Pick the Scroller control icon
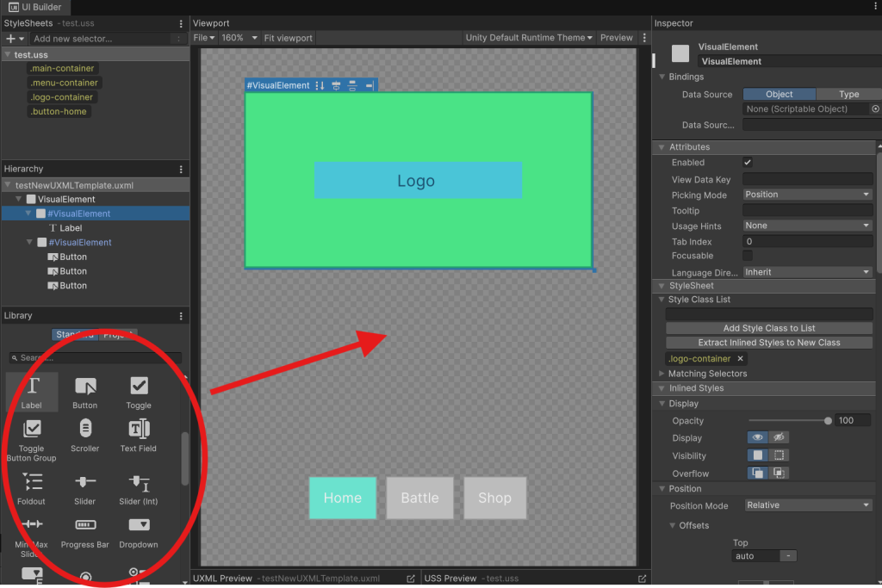Image resolution: width=882 pixels, height=588 pixels. pos(85,429)
